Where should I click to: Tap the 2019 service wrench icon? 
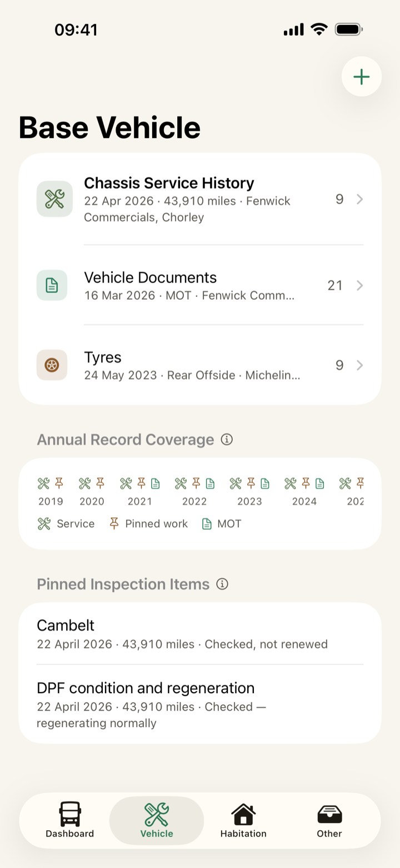click(x=44, y=483)
